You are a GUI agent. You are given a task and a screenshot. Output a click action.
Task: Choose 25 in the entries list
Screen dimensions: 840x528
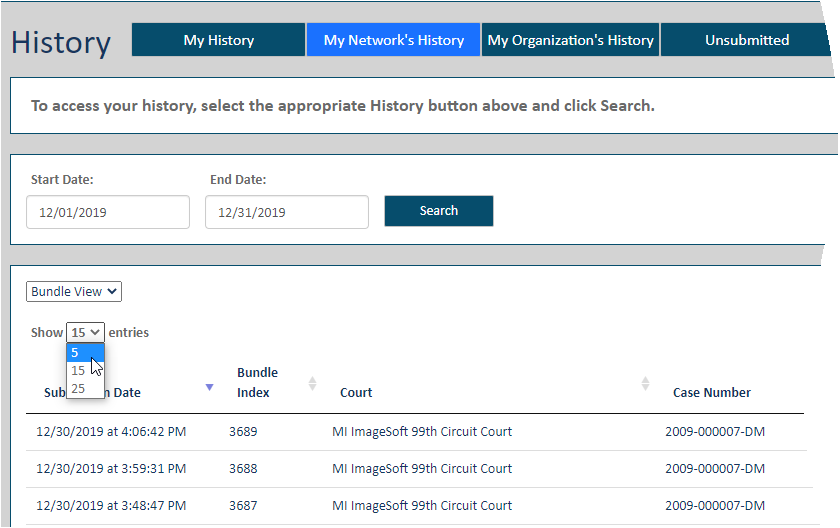[85, 388]
